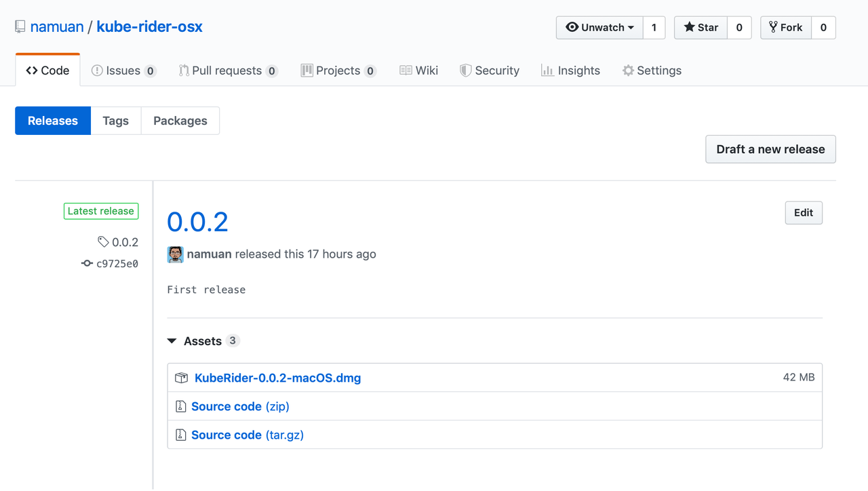The image size is (868, 491).
Task: Open the Security tab
Action: (489, 71)
